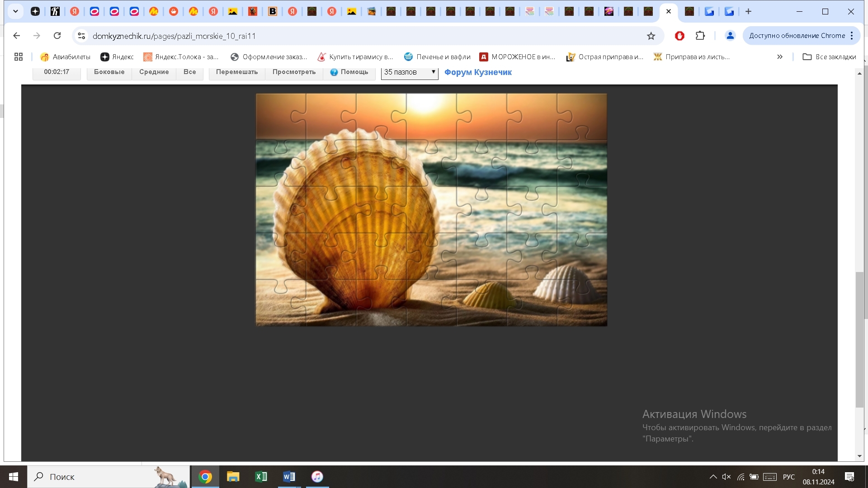868x488 pixels.
Task: Click the taskbar Поиск search box
Action: click(x=108, y=477)
